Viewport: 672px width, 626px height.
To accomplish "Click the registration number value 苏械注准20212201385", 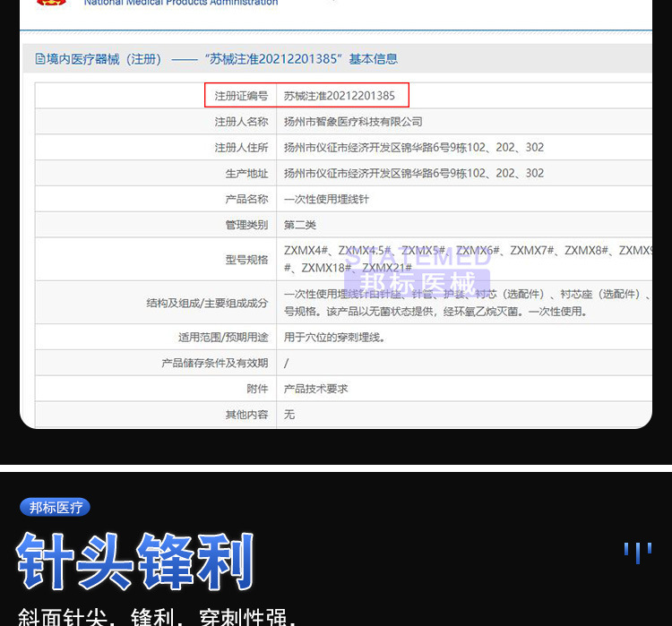I will (339, 96).
